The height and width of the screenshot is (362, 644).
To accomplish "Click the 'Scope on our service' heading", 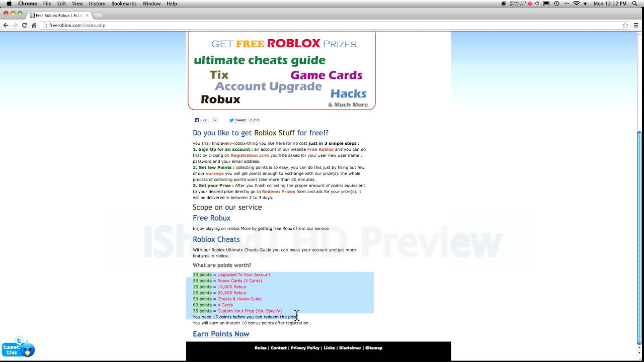I will (227, 207).
